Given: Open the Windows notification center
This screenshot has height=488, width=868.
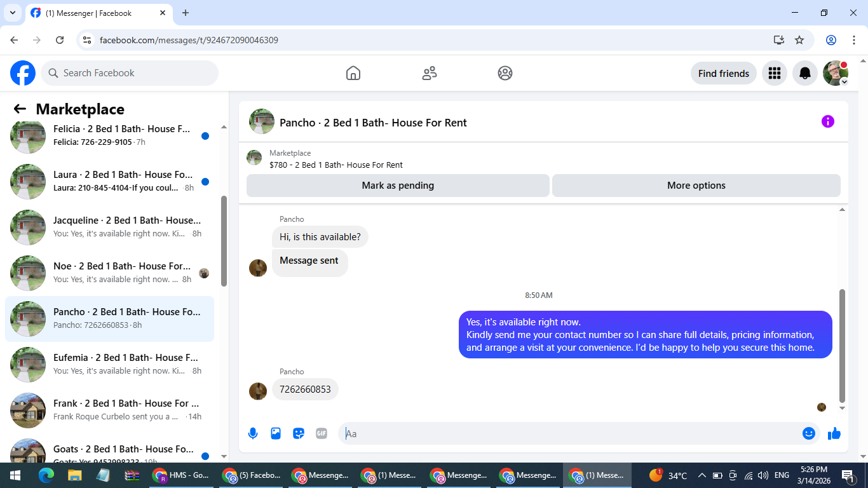Looking at the screenshot, I should [848, 475].
